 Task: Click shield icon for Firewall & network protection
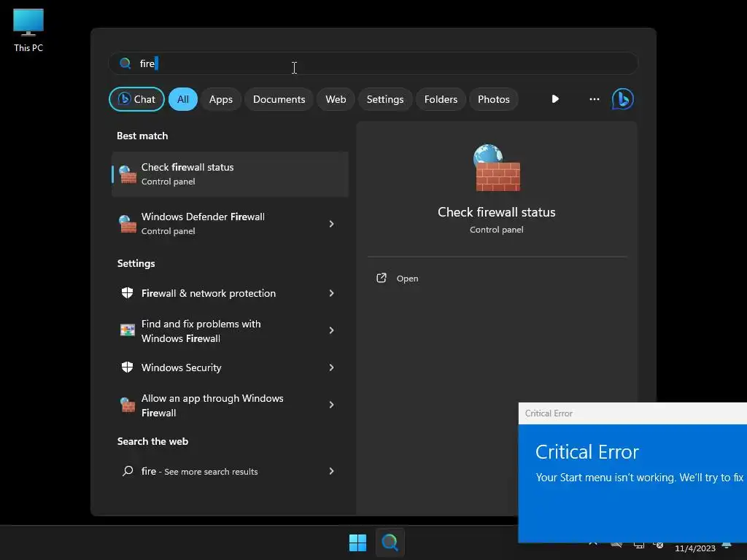click(x=127, y=293)
